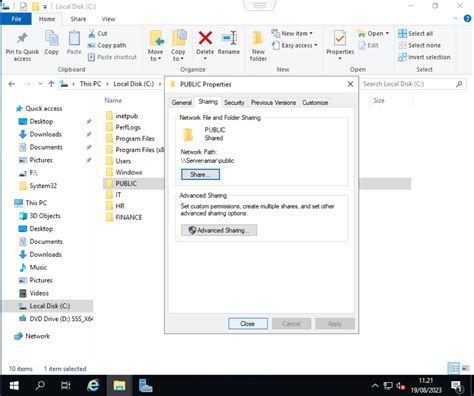Create a New folder from ribbon
Screen dimensions: 474x396
click(258, 46)
